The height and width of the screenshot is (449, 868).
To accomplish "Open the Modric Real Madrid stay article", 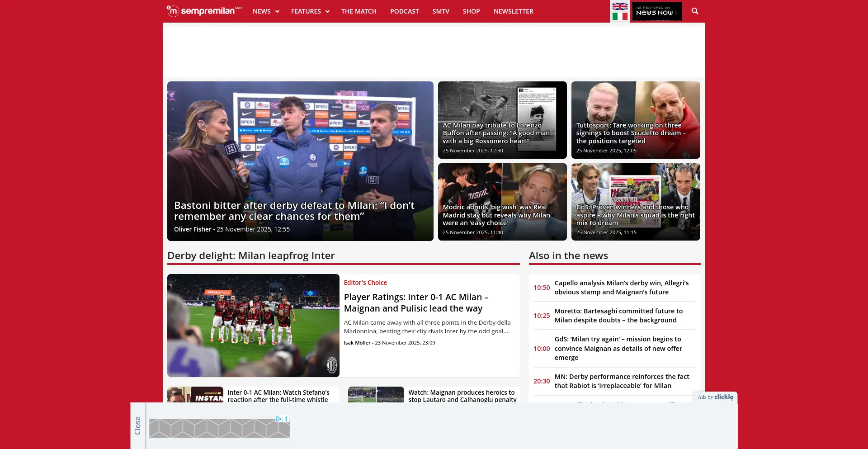I will [496, 215].
